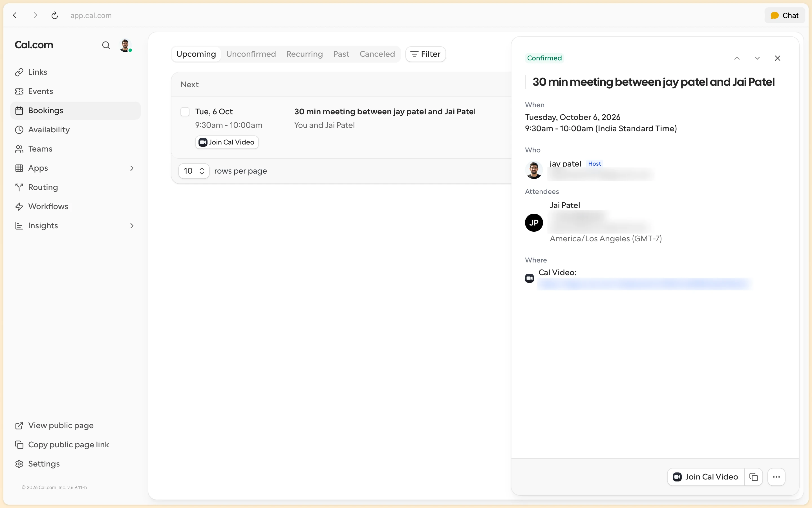Open the Filter button
This screenshot has height=508, width=812.
(425, 54)
